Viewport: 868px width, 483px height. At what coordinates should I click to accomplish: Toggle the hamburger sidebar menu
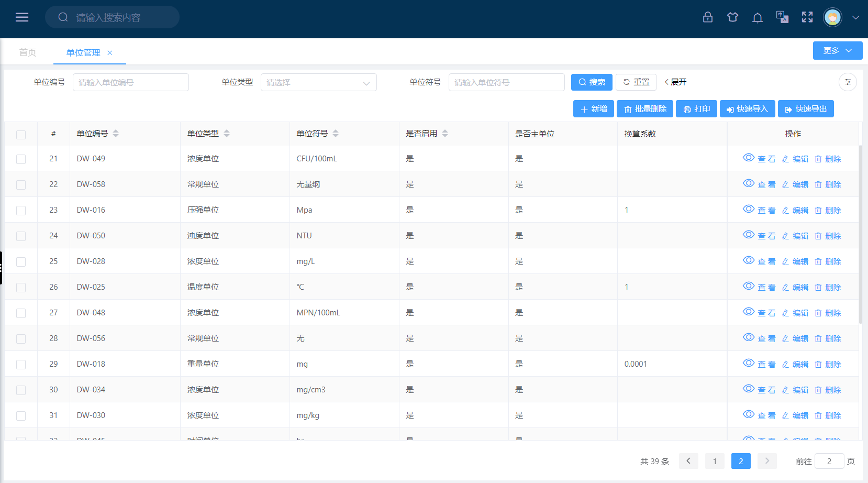point(22,17)
